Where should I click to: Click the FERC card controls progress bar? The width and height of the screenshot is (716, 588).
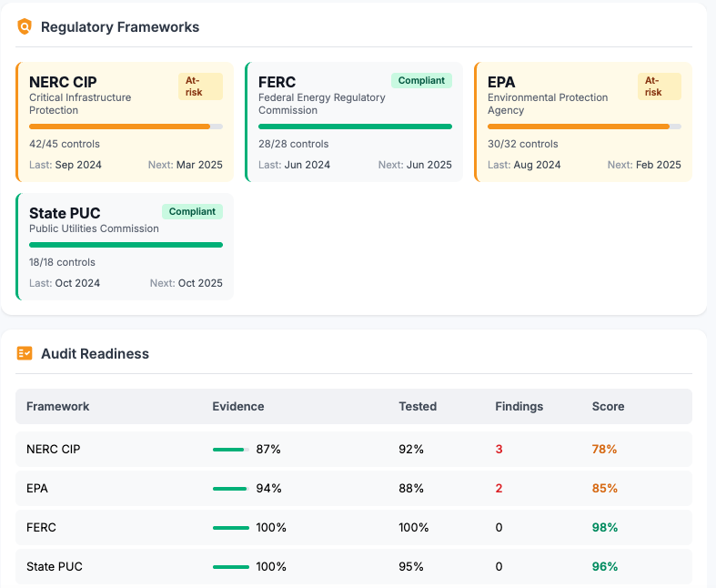tap(355, 127)
